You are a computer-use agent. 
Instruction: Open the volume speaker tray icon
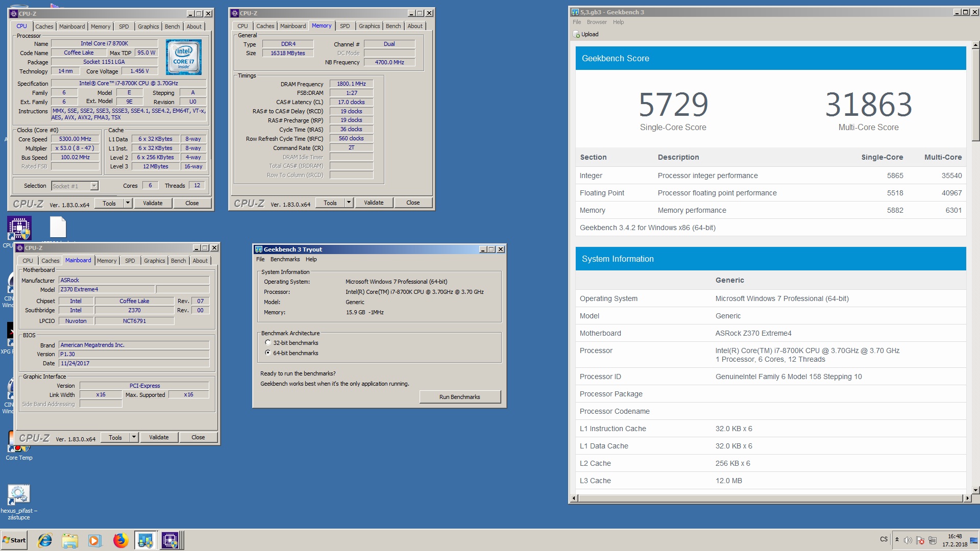[908, 540]
